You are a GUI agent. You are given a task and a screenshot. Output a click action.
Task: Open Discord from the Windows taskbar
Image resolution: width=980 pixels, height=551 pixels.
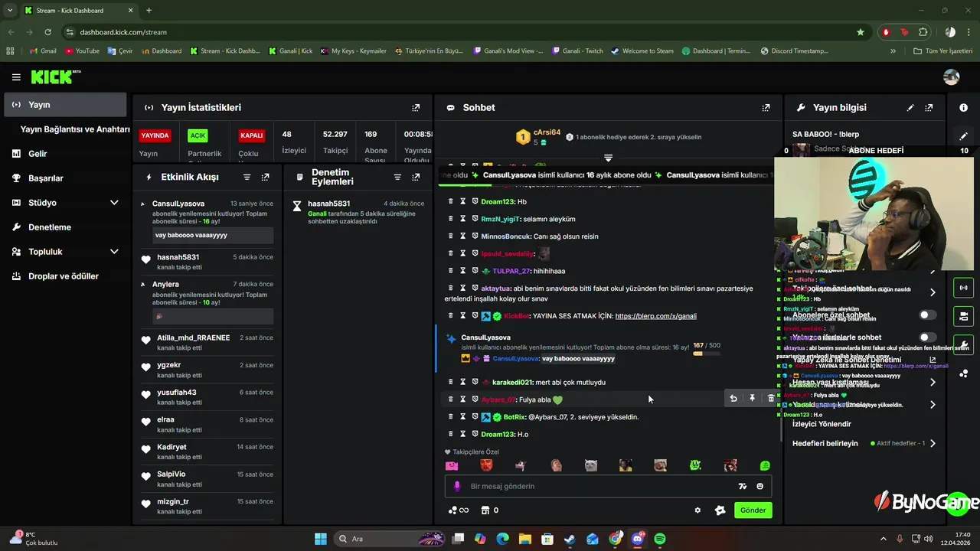click(638, 539)
